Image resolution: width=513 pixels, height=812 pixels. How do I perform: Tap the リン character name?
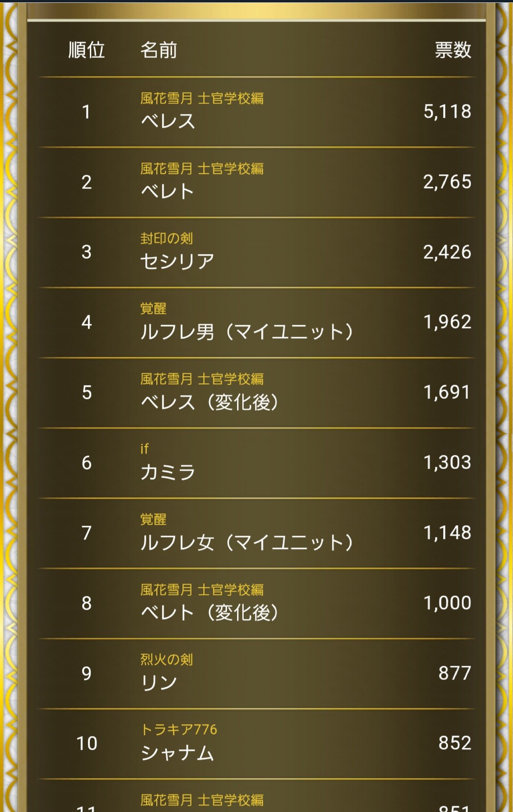pos(159,683)
